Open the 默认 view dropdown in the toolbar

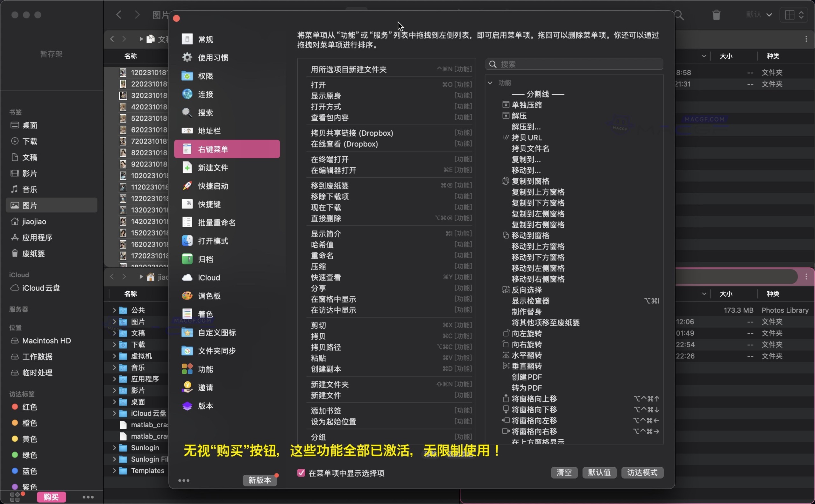point(759,15)
